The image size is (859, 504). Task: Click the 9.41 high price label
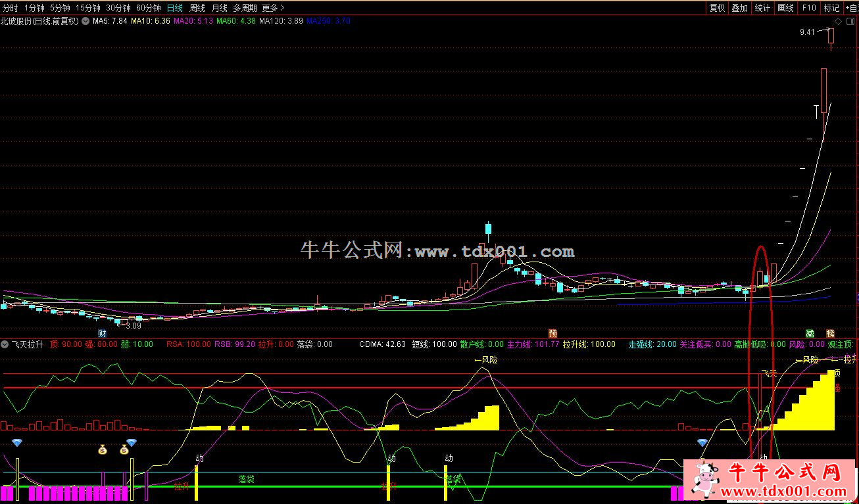pyautogui.click(x=807, y=32)
